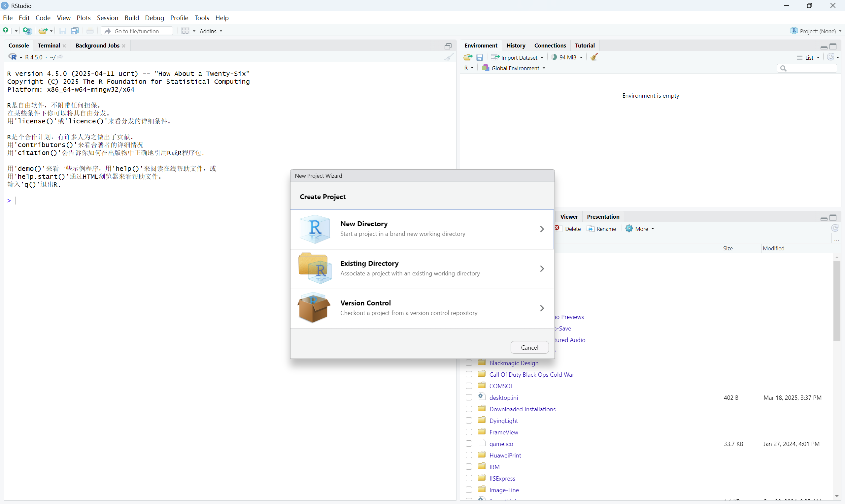Open the Global Environment dropdown

[x=514, y=68]
